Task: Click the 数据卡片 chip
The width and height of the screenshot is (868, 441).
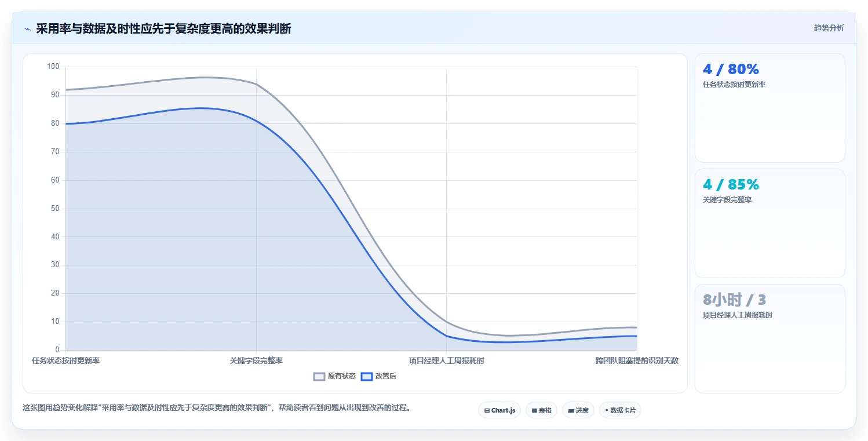Action: (620, 410)
